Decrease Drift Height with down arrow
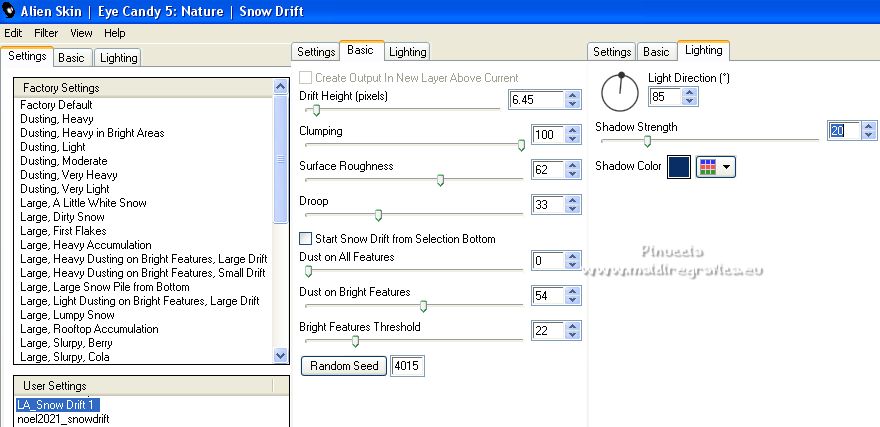Viewport: 880px width, 427px height. [572, 104]
